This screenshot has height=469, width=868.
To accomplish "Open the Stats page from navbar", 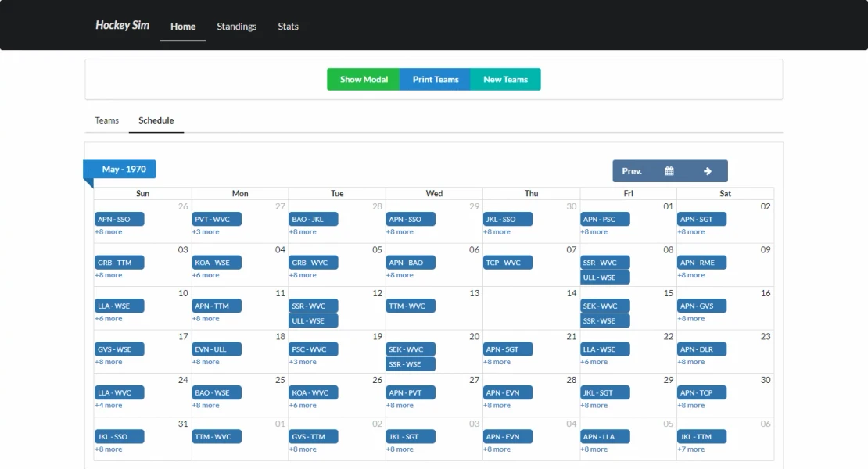I will pyautogui.click(x=289, y=27).
